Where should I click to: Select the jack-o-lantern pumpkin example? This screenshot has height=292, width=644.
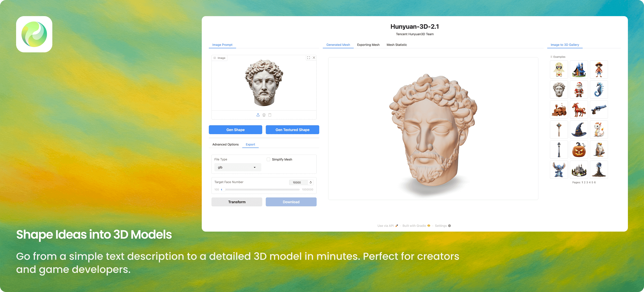tap(579, 150)
